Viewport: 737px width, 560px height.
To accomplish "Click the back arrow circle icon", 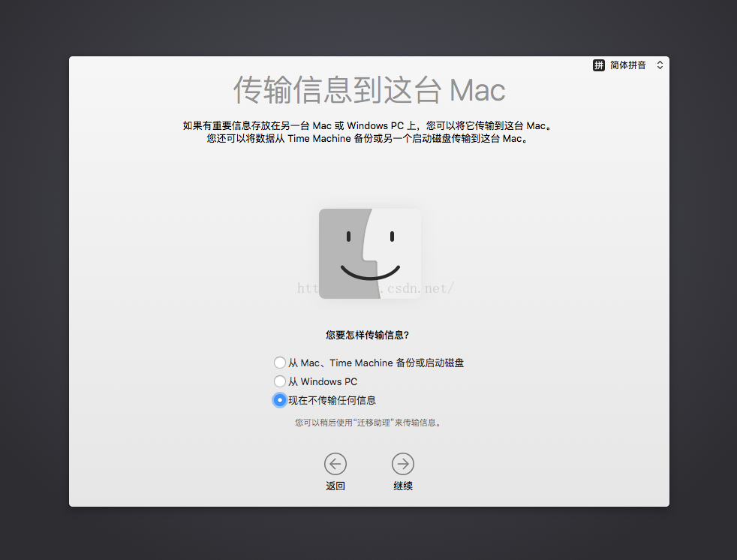I will click(x=335, y=464).
